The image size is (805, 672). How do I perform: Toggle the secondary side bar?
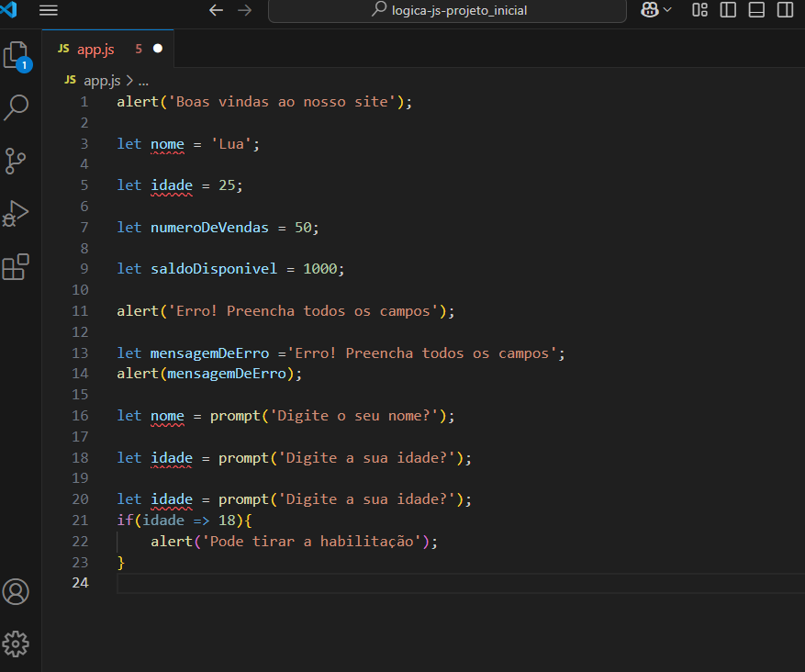(x=785, y=10)
